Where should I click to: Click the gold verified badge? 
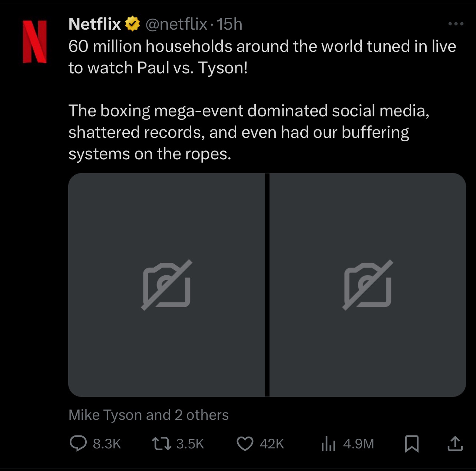point(132,24)
